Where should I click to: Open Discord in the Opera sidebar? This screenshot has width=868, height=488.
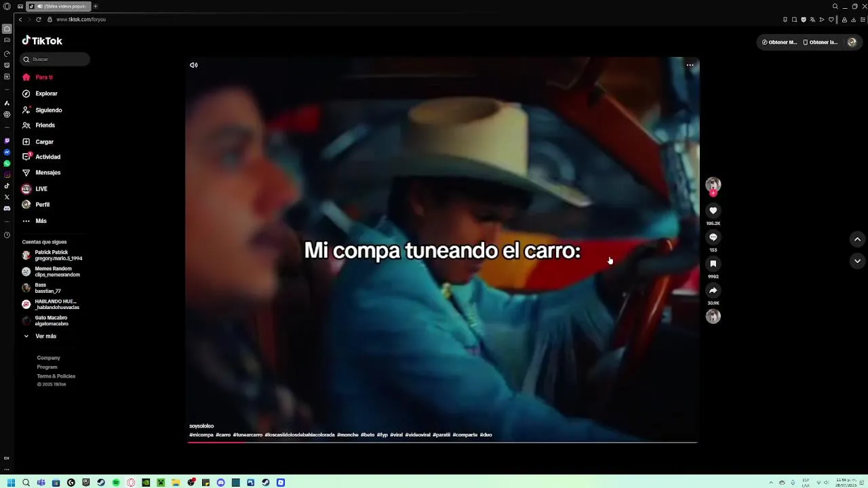coord(7,208)
